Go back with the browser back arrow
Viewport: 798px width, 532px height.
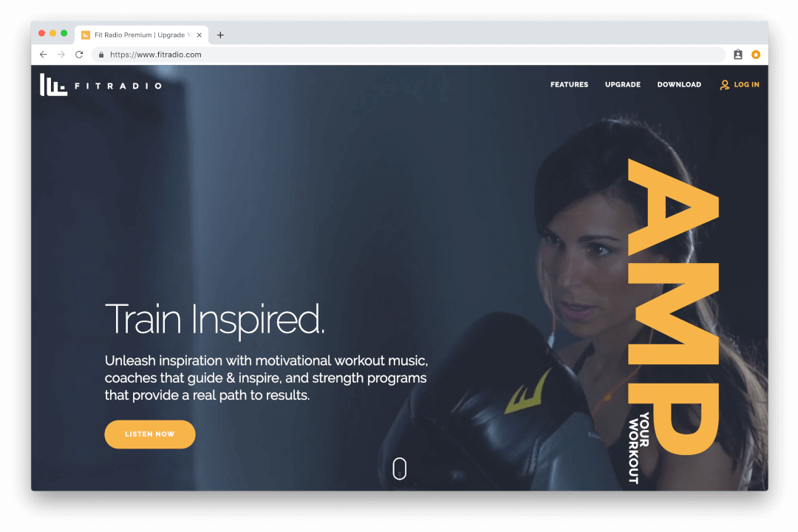pyautogui.click(x=44, y=55)
